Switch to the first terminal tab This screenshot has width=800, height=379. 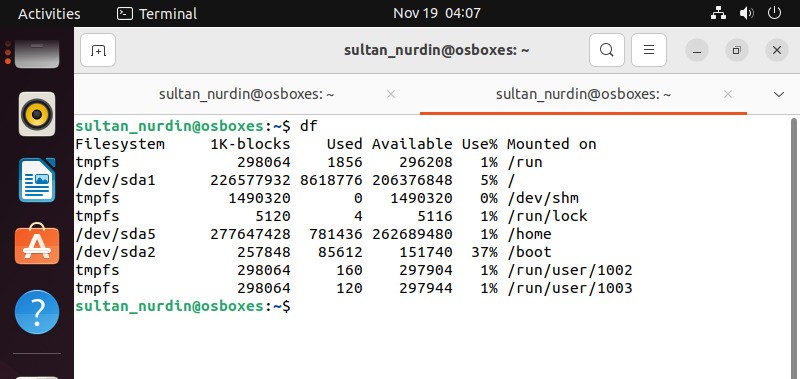point(246,94)
